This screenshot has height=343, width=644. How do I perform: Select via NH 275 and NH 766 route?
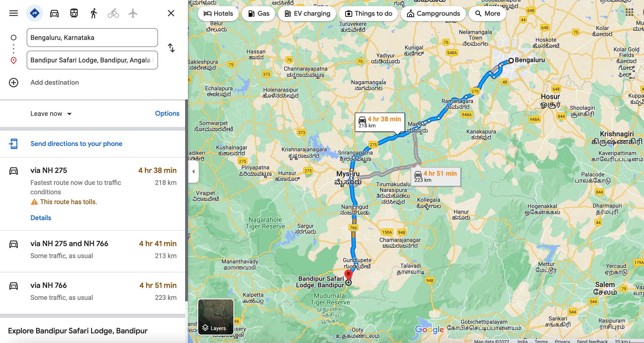(93, 251)
